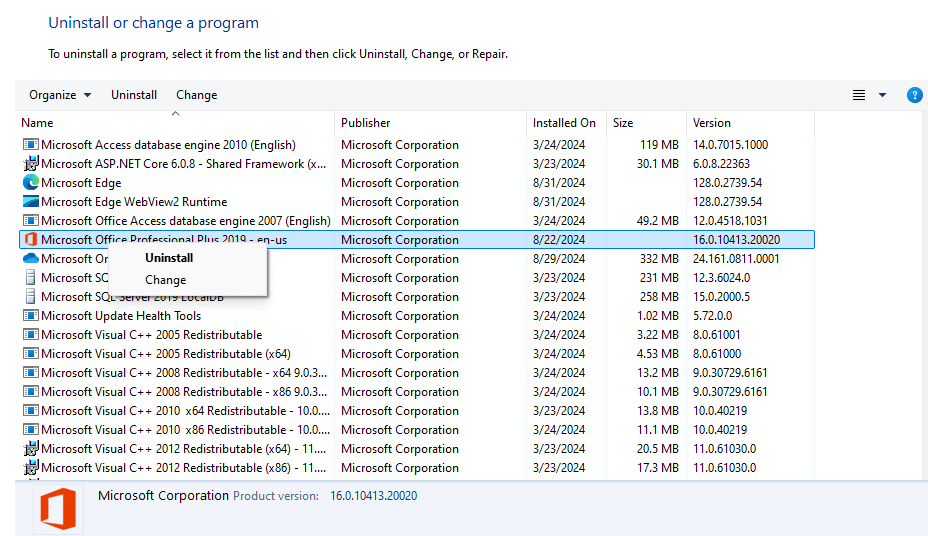Image resolution: width=928 pixels, height=536 pixels.
Task: Click the large Office logo in details pane
Action: (58, 509)
